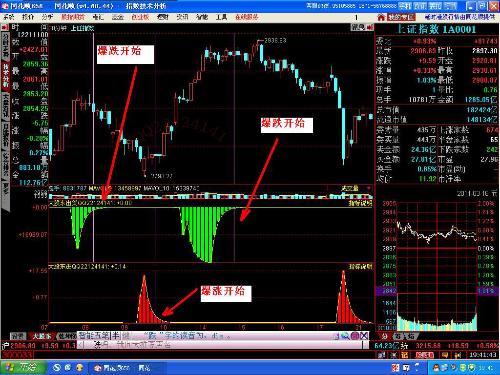Screen dimensions: 500x375
Task: Expand the dropdown arrow beside 大盘量 in the volume panel
Action: [368, 189]
